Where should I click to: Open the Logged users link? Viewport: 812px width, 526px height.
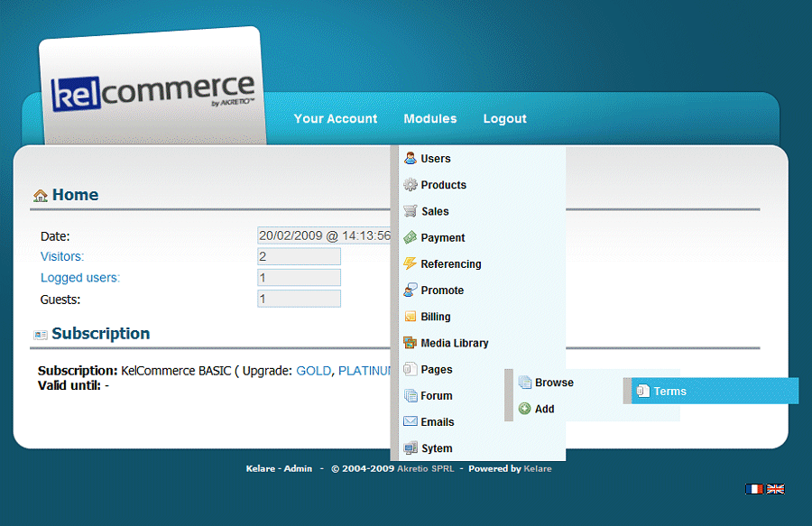(80, 278)
